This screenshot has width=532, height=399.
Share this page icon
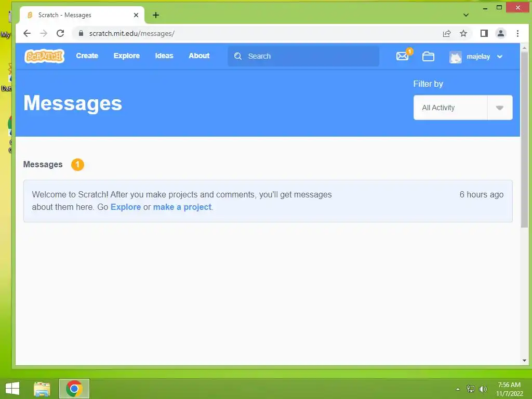[x=447, y=33]
